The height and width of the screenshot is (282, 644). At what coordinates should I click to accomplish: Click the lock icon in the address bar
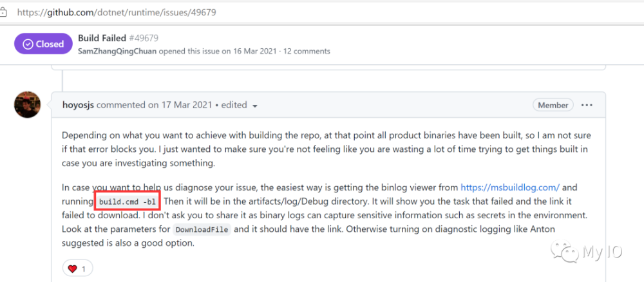3,12
